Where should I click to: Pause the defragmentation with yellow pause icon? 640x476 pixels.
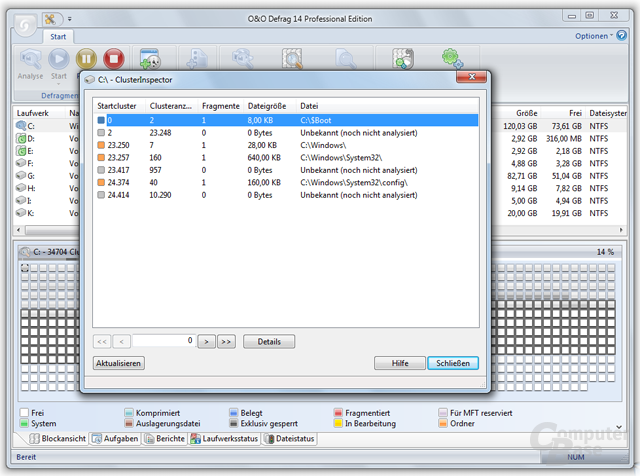86,59
